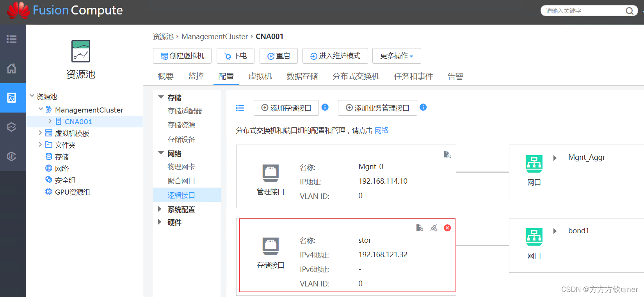Open the monitoring cube sidebar icon
644x297 pixels.
tap(12, 127)
